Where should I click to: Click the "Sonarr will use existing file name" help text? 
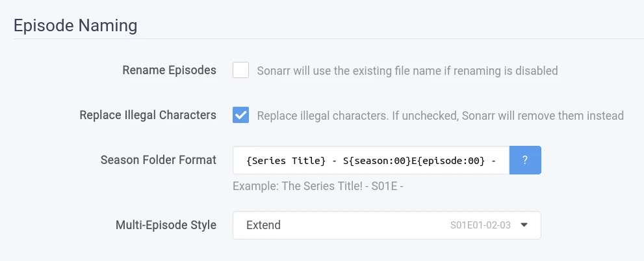(x=407, y=70)
